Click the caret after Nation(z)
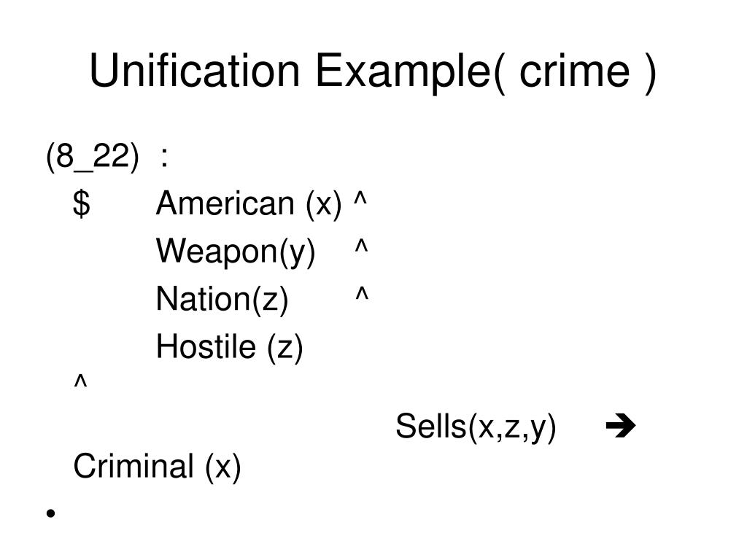 [362, 292]
